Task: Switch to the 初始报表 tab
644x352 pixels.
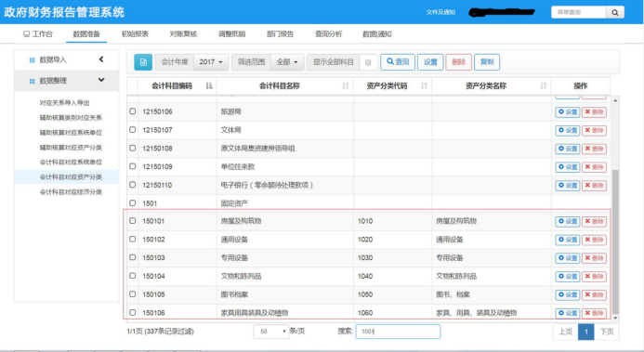Action: tap(135, 34)
